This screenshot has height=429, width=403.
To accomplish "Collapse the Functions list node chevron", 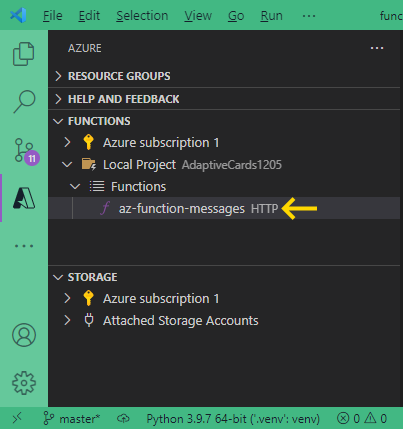I will (75, 186).
